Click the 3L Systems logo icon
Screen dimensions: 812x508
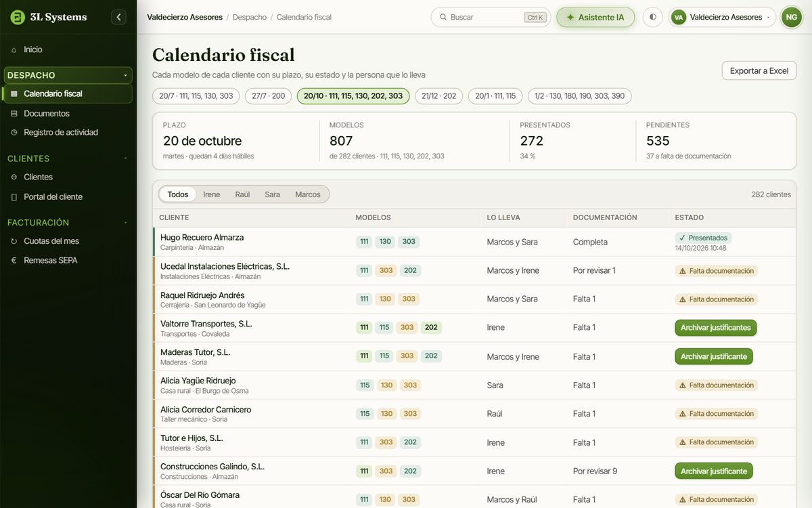click(18, 17)
